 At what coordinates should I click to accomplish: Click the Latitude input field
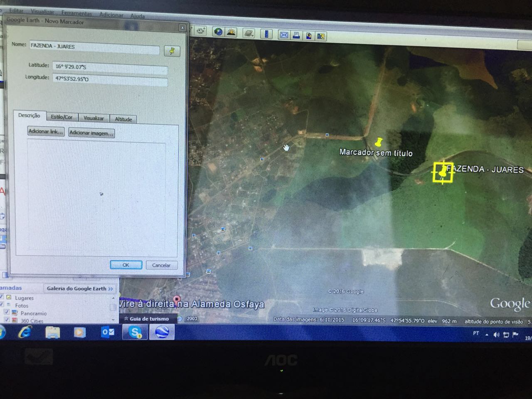tap(110, 68)
